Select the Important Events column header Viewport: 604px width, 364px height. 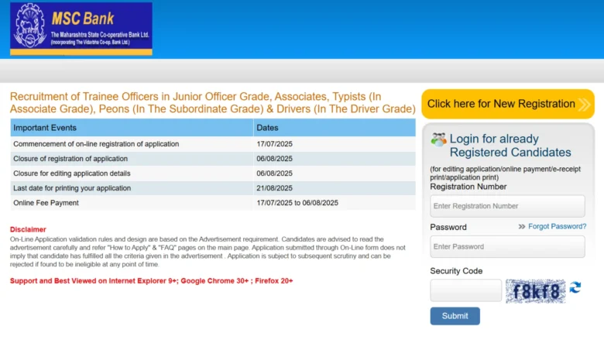(132, 128)
